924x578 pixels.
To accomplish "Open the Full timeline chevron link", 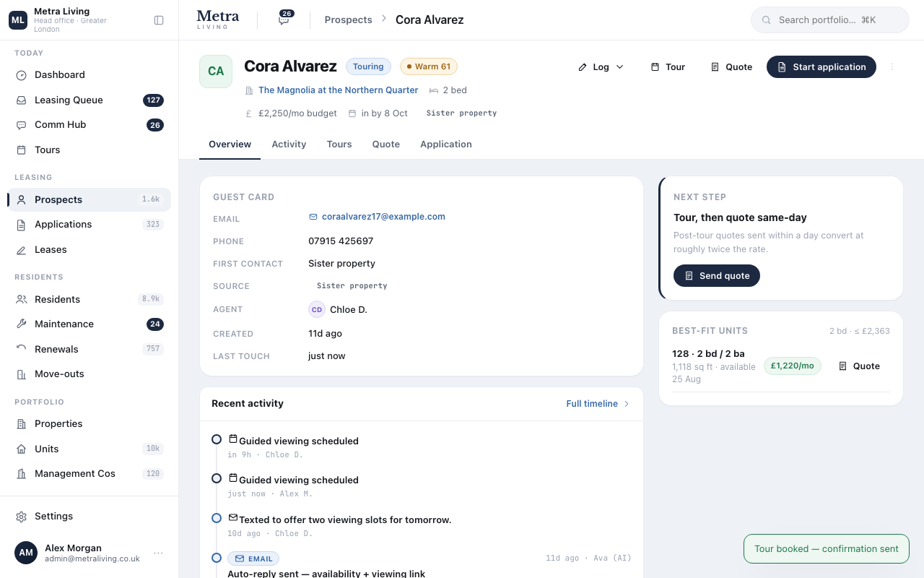I will pos(598,404).
